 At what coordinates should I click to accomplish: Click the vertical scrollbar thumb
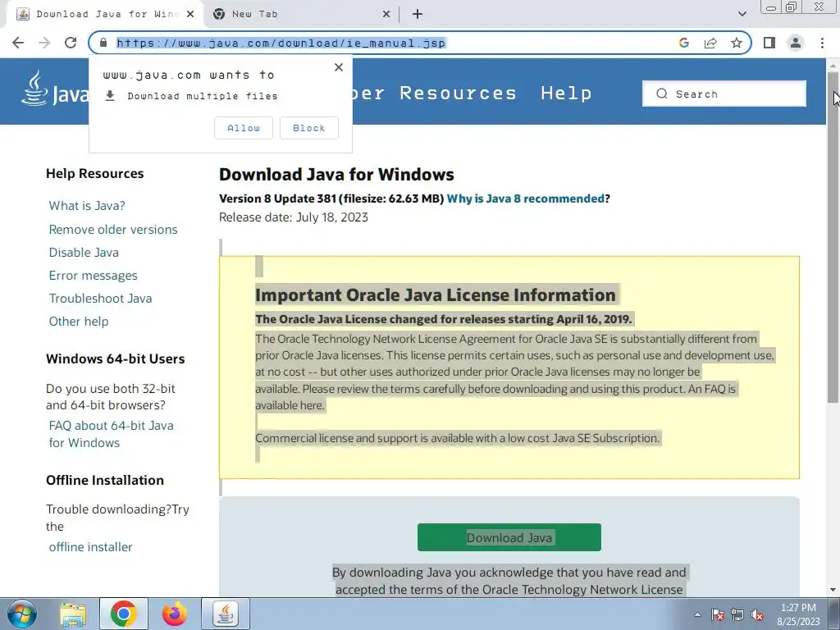point(833,235)
